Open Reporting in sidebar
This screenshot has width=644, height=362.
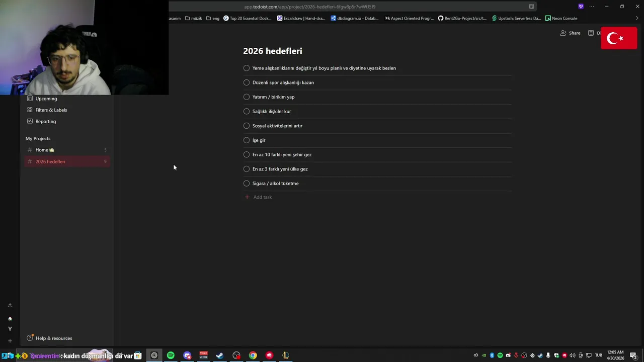tap(66, 121)
